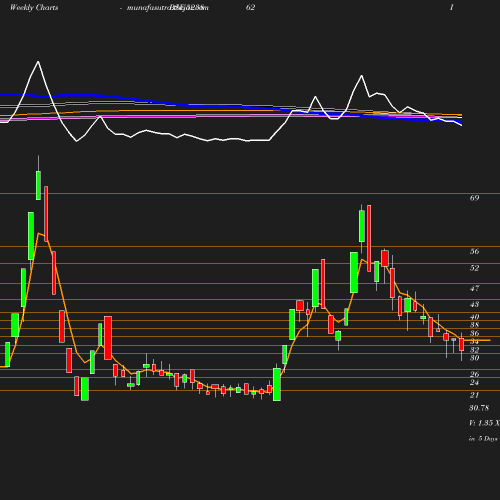This screenshot has width=500, height=500.
Task: Select the 38 price level label
Action: point(474,325)
